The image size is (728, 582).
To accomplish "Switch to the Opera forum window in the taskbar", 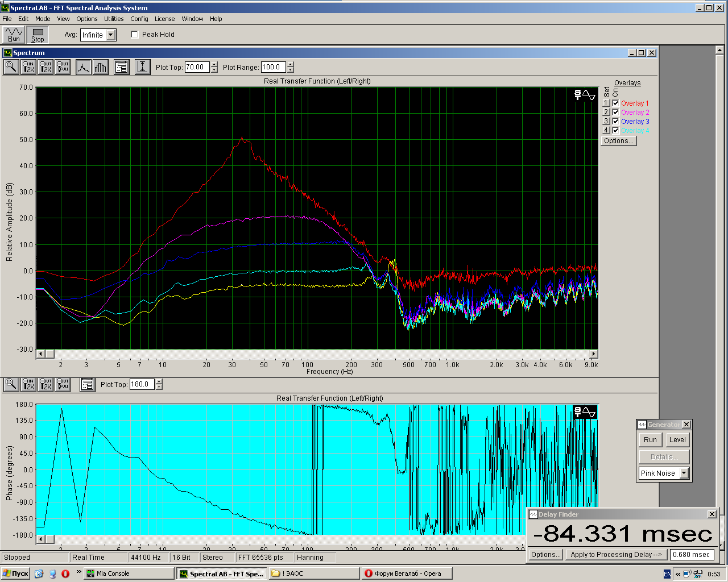I will [x=407, y=573].
